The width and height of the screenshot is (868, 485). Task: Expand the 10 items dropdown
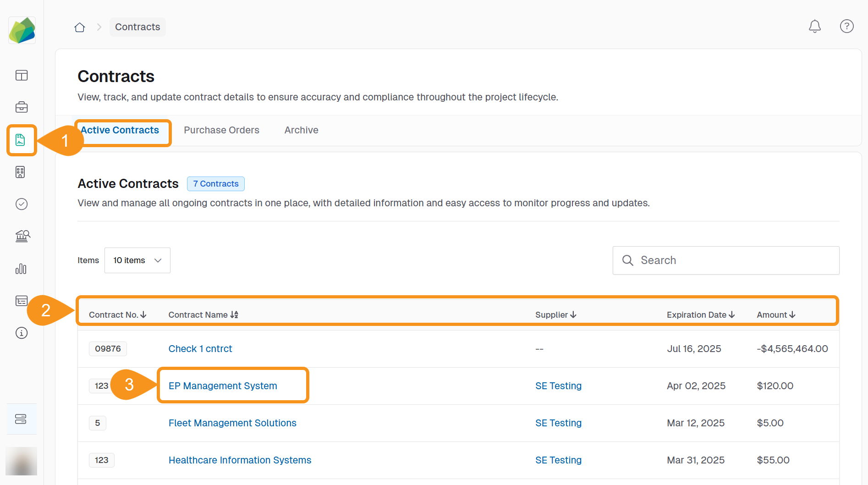coord(137,260)
